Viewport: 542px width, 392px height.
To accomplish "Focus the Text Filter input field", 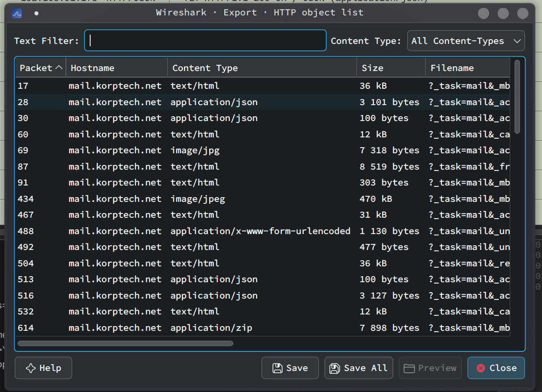I will tap(205, 41).
